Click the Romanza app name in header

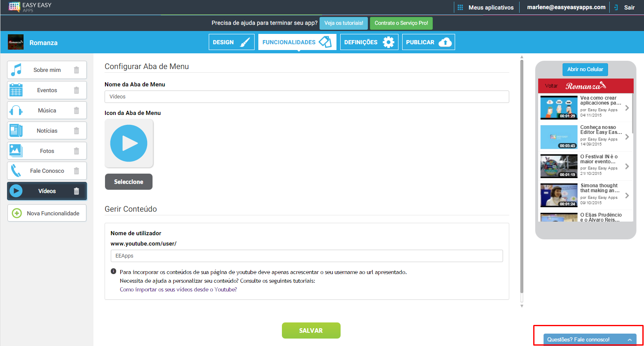point(43,43)
